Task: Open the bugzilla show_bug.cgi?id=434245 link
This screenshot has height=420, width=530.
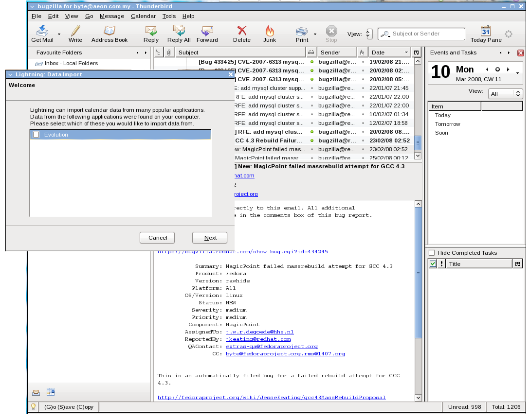Action: [243, 251]
